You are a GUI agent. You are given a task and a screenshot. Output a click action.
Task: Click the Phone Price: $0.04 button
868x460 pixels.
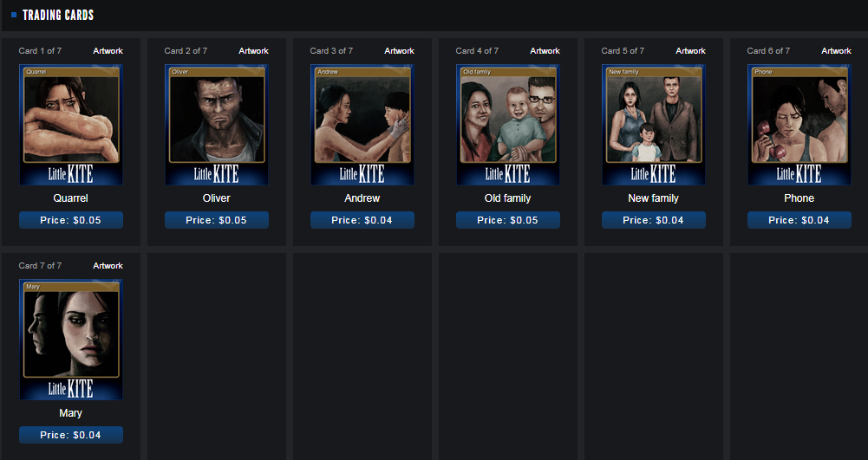[x=799, y=220]
